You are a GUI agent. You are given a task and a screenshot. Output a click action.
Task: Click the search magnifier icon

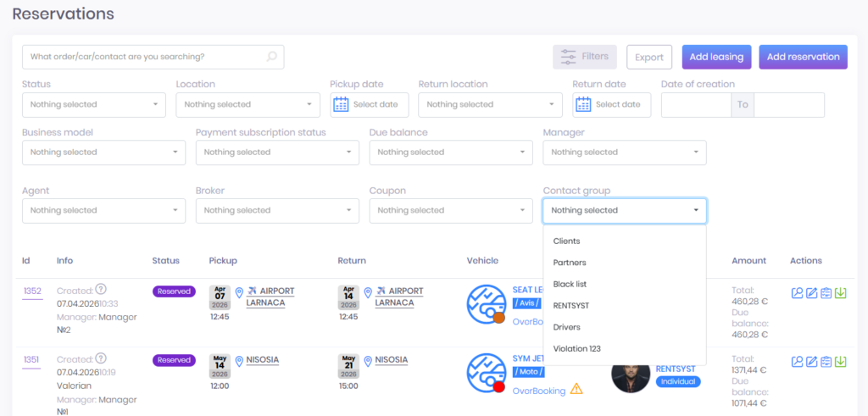pos(271,57)
